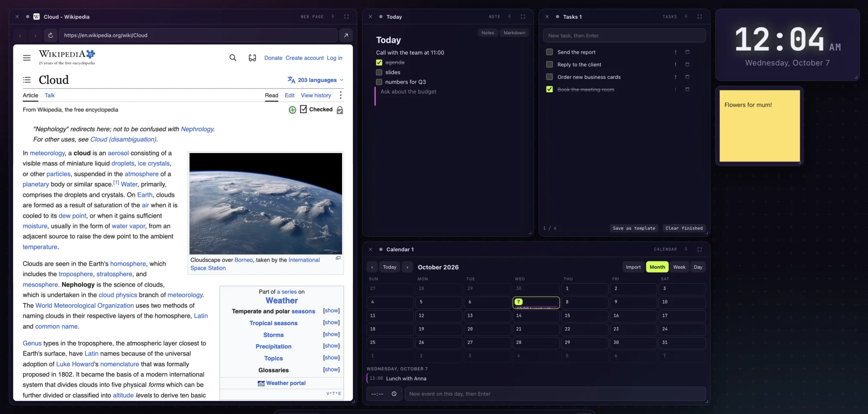Viewport: 868px width, 414px height.
Task: Set due date for Reply to the client
Action: (687, 65)
